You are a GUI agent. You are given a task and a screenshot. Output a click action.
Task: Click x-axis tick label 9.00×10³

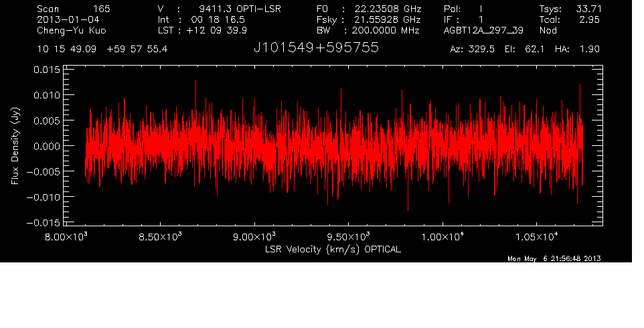[x=254, y=237]
